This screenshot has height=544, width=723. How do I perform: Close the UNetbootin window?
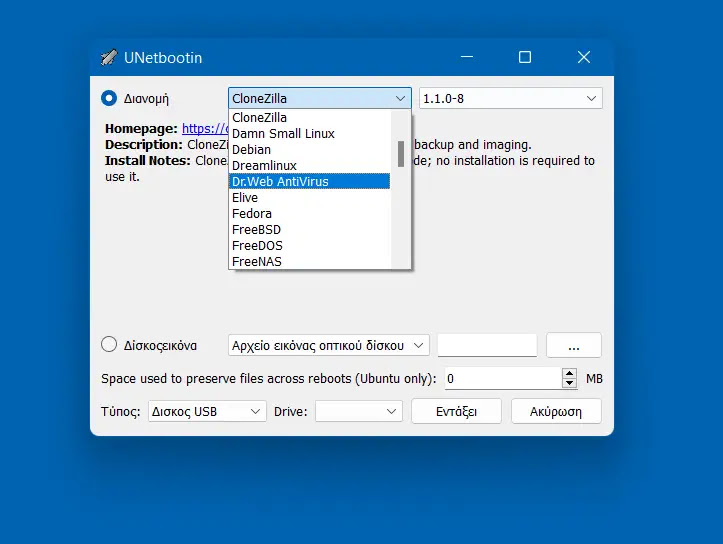click(584, 57)
